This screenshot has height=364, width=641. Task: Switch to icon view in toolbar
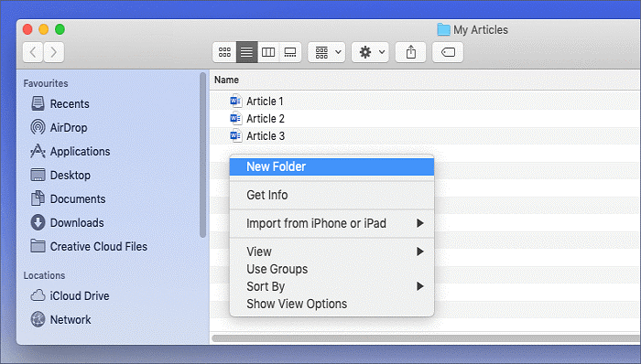tap(224, 52)
